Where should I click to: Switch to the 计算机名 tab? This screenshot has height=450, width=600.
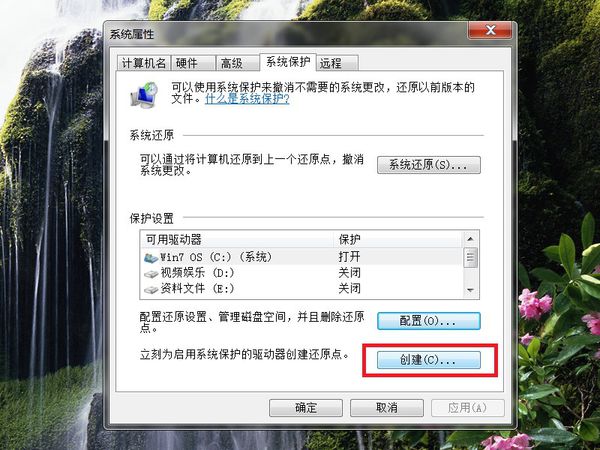click(x=144, y=63)
